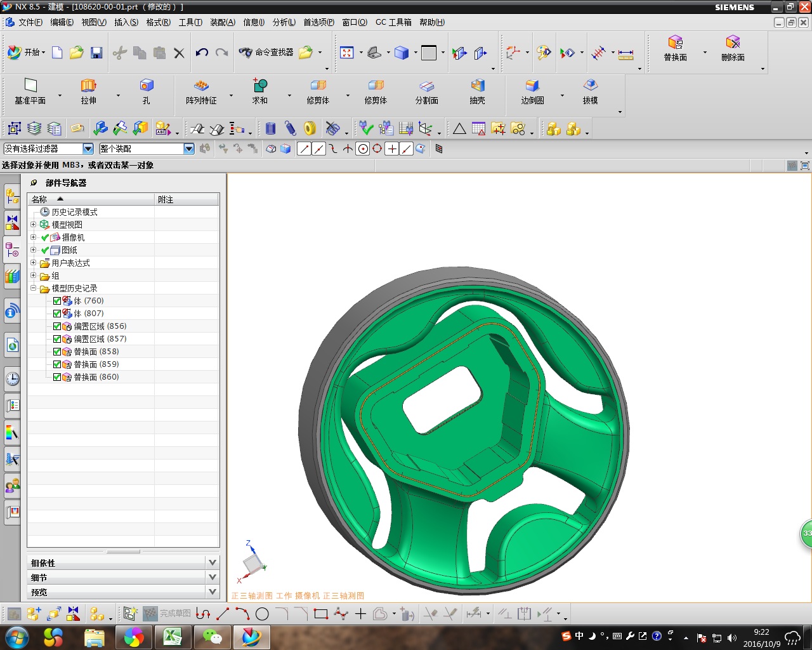Click the Fit view icon

(x=346, y=53)
